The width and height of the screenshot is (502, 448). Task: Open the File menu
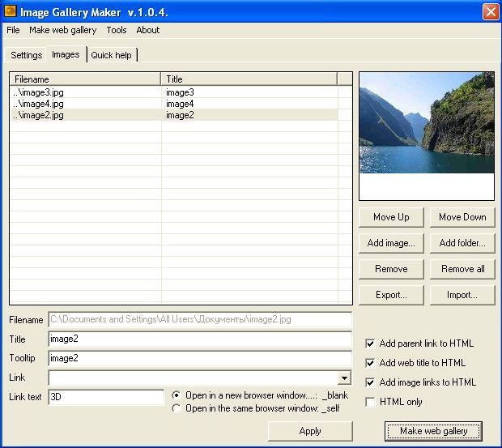(x=13, y=30)
